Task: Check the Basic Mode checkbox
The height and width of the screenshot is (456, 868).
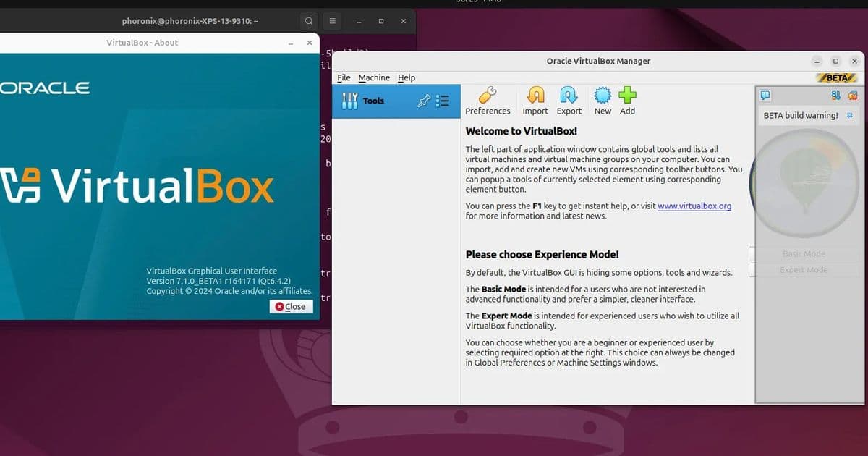Action: 752,253
